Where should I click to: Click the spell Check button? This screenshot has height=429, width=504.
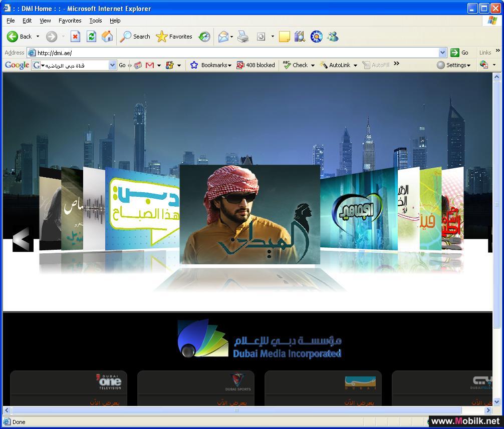[x=296, y=65]
